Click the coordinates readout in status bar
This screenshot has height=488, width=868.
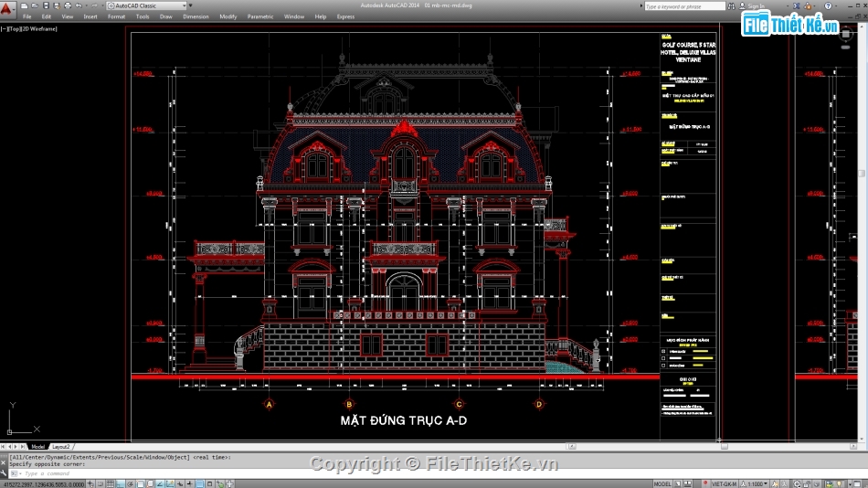[44, 484]
